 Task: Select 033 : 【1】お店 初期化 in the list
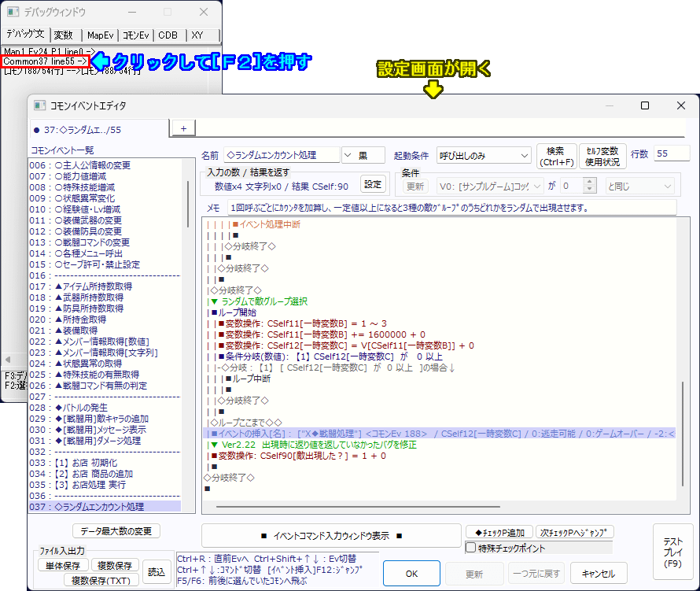point(105,463)
